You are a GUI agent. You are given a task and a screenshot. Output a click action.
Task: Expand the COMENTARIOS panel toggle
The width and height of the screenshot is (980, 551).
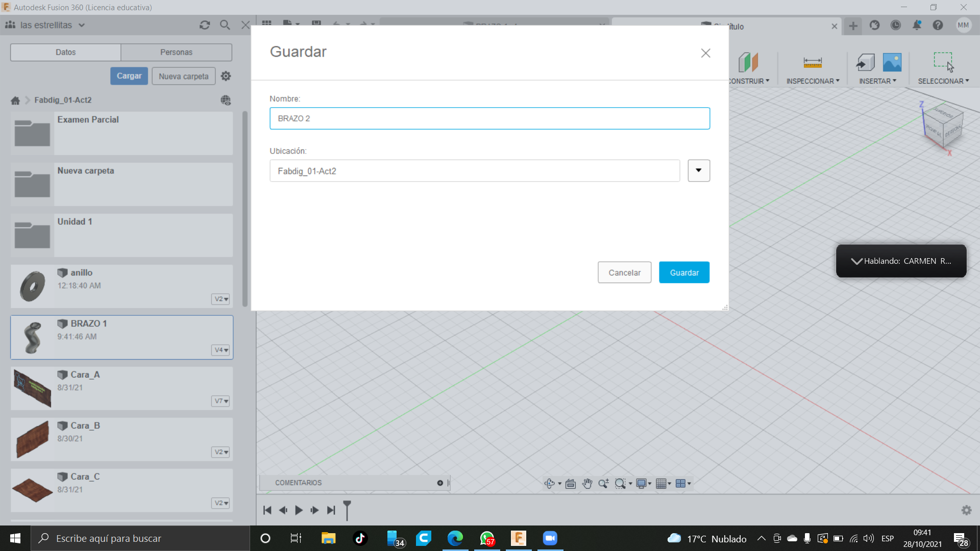tap(440, 483)
